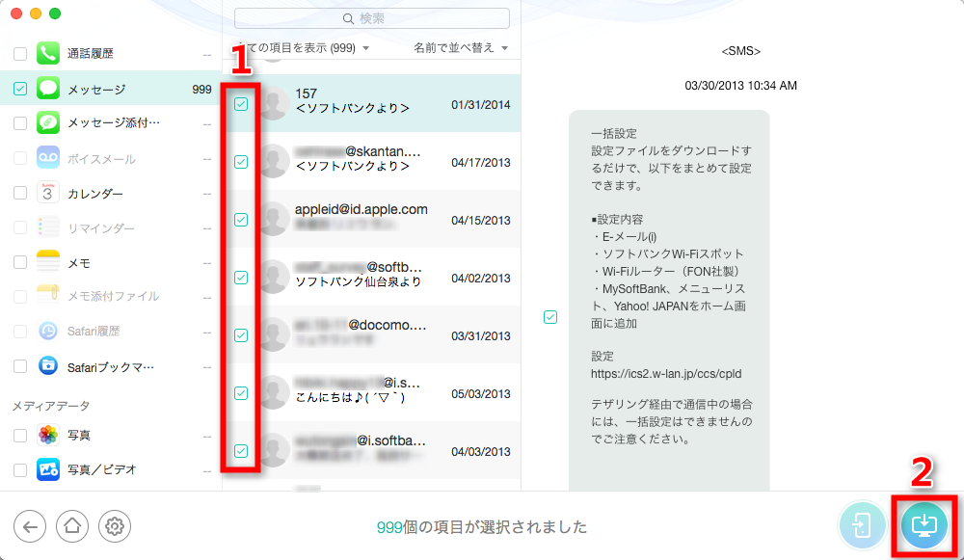The image size is (964, 560).
Task: Click the Reminders list icon
Action: pyautogui.click(x=48, y=227)
